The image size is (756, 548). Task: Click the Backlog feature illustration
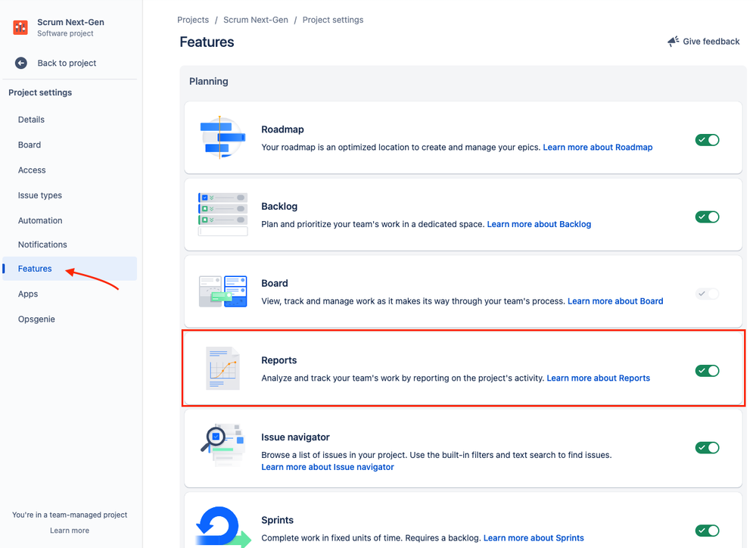tap(222, 215)
